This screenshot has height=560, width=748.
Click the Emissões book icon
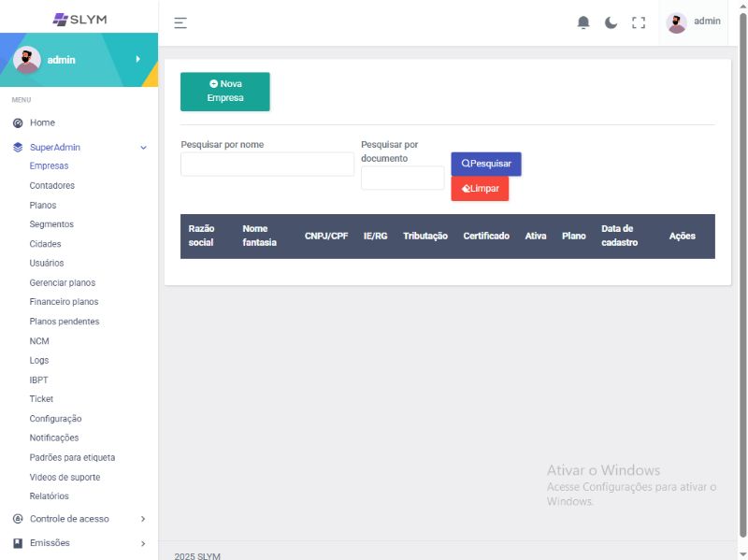[18, 542]
